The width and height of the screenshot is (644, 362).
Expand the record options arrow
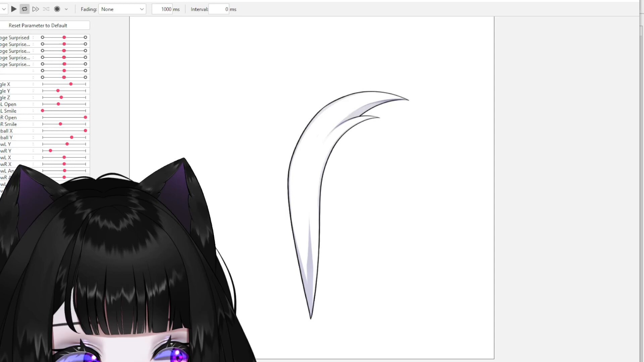point(66,9)
